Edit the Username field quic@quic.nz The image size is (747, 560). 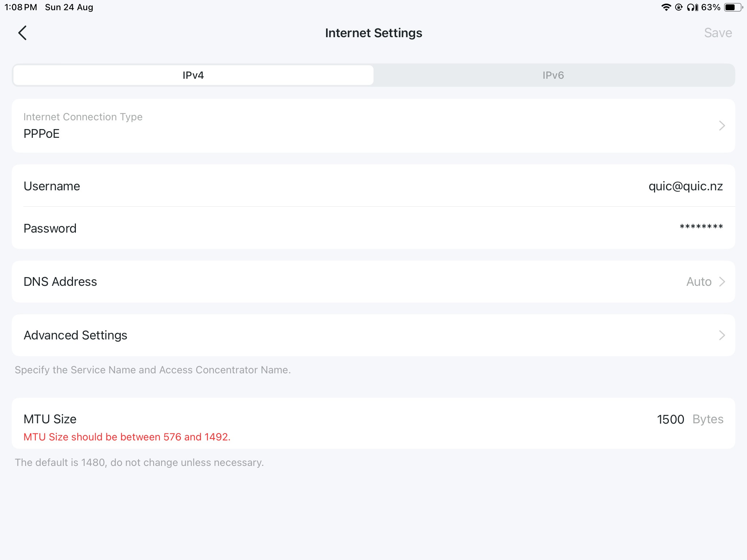[x=685, y=186]
